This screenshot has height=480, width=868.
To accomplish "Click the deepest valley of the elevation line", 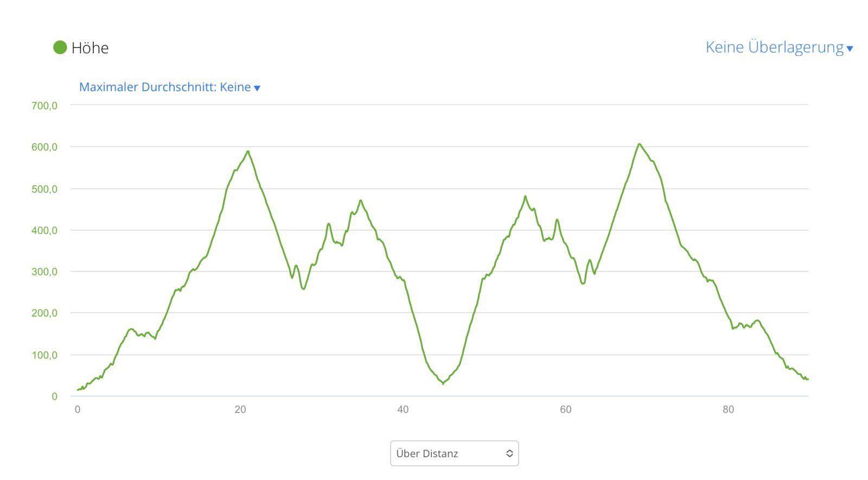I will pyautogui.click(x=443, y=383).
